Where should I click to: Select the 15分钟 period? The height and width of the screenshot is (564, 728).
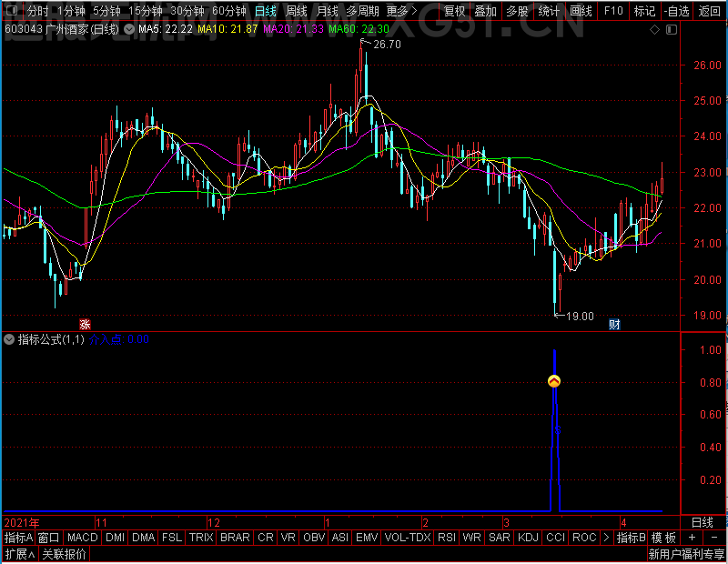146,11
